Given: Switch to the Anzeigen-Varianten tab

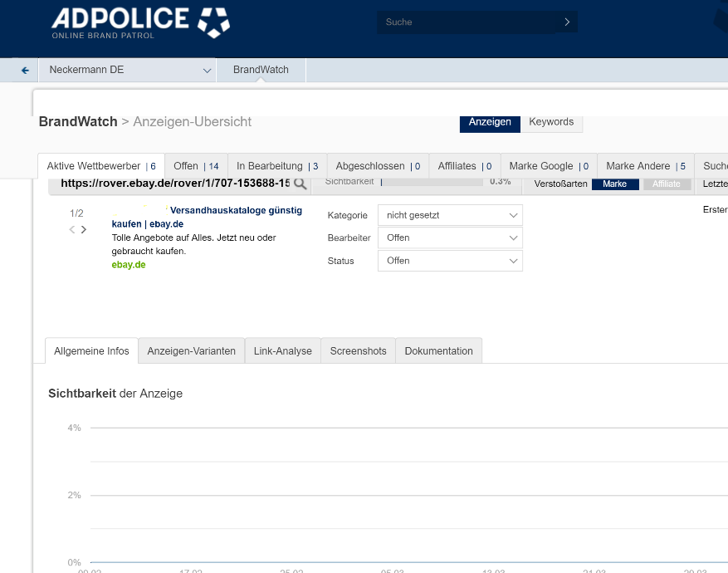Looking at the screenshot, I should 191,351.
